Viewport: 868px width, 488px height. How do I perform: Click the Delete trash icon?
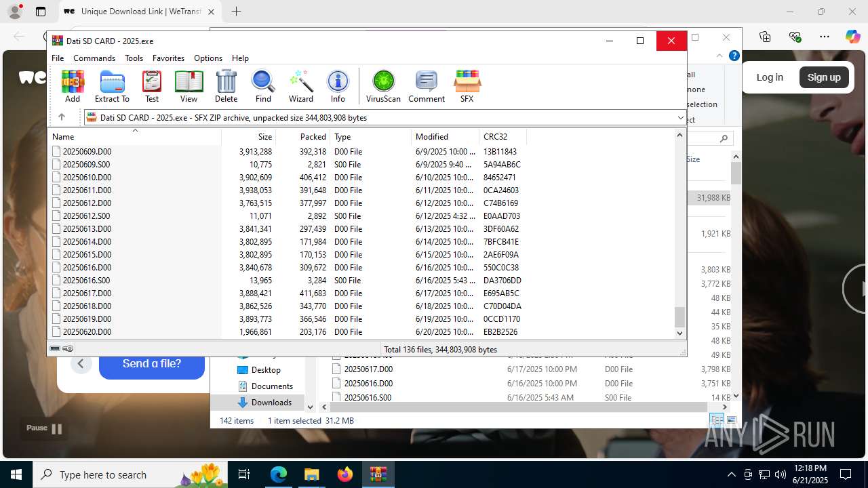(226, 86)
